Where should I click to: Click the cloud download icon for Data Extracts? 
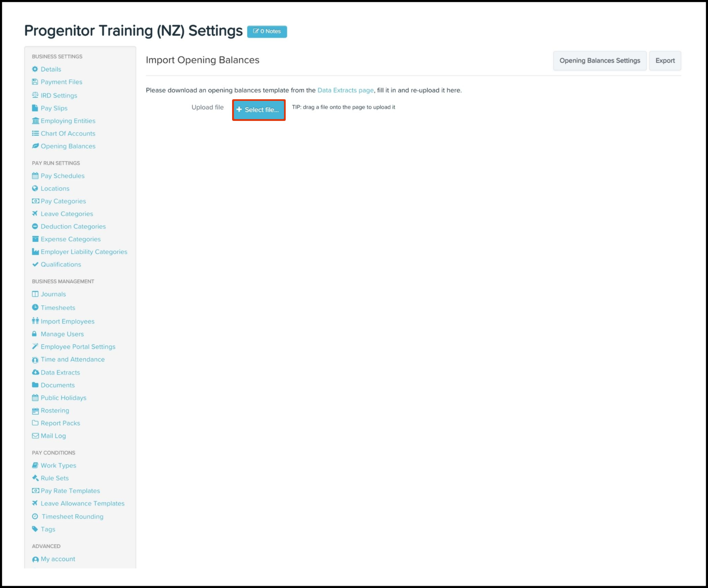pyautogui.click(x=35, y=372)
